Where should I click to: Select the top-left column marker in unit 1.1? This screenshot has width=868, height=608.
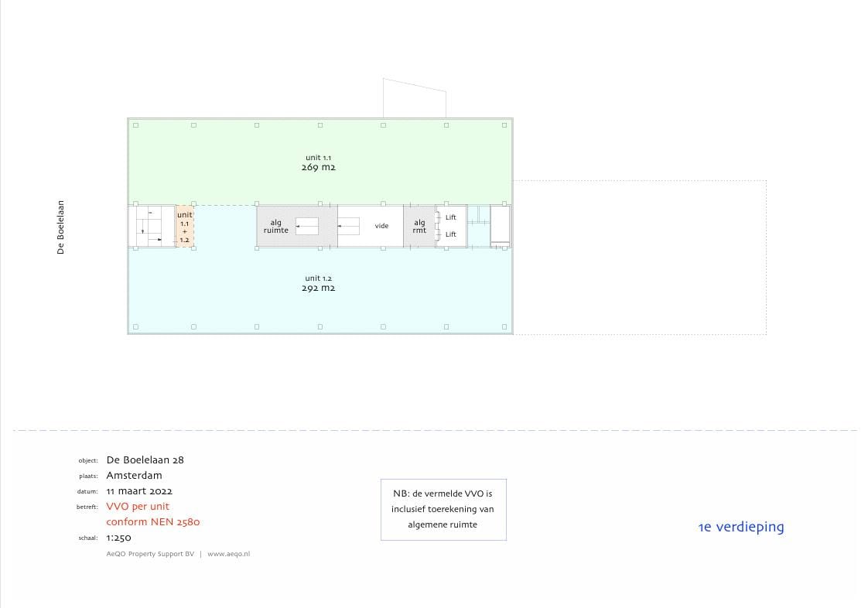(135, 125)
